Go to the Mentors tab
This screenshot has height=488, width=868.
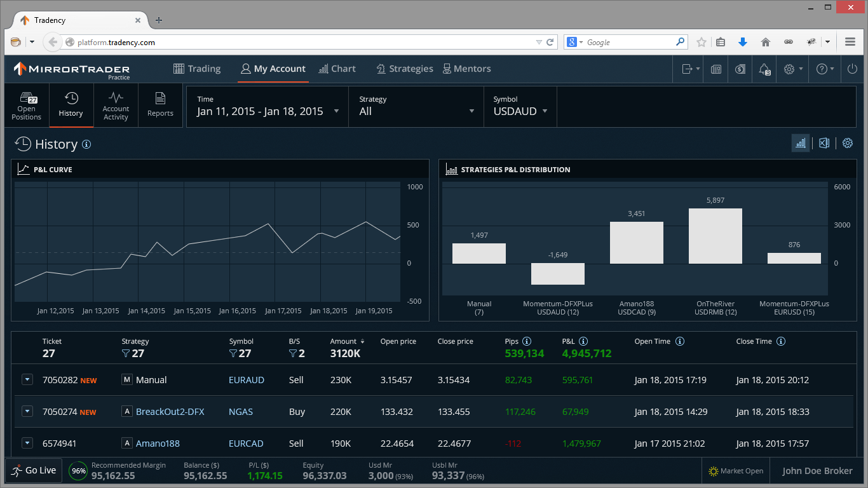[x=466, y=69]
